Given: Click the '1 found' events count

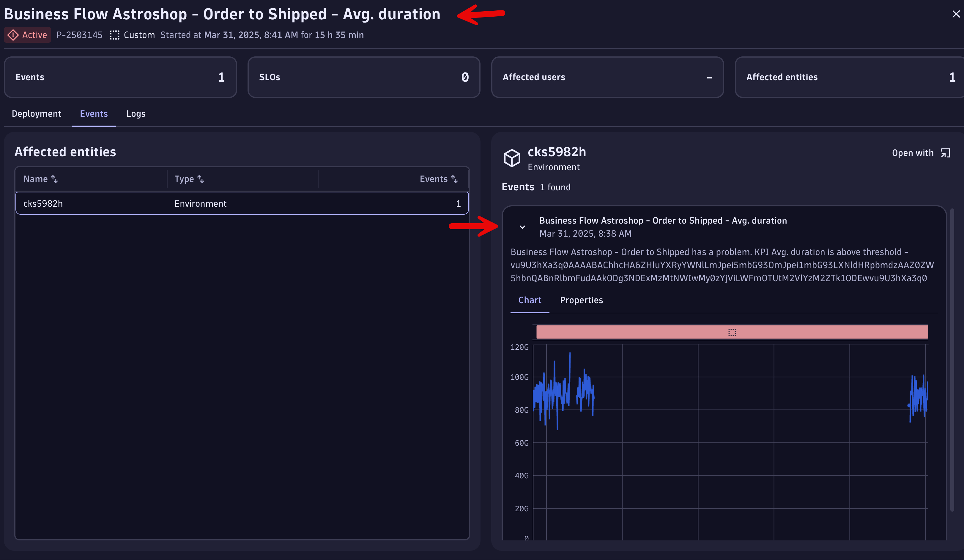Looking at the screenshot, I should pos(555,187).
